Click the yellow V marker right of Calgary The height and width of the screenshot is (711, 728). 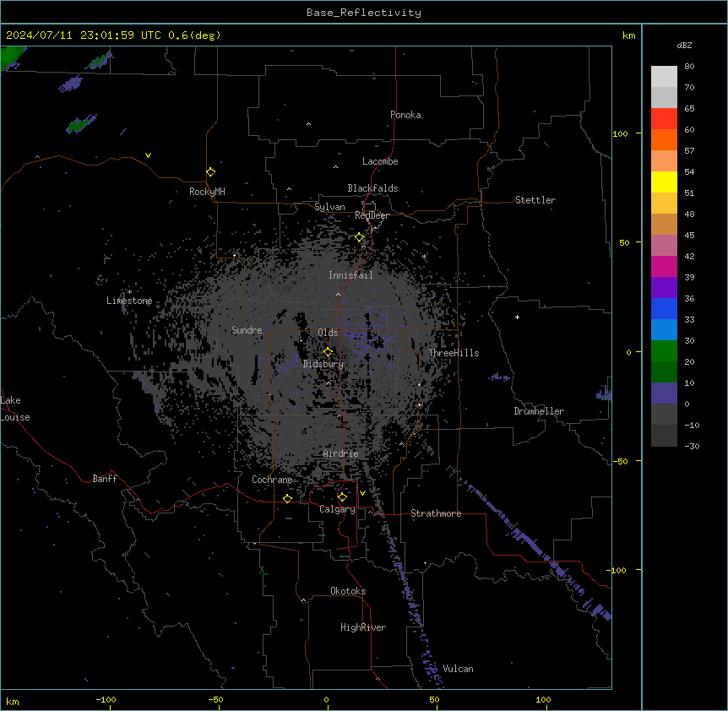point(362,493)
